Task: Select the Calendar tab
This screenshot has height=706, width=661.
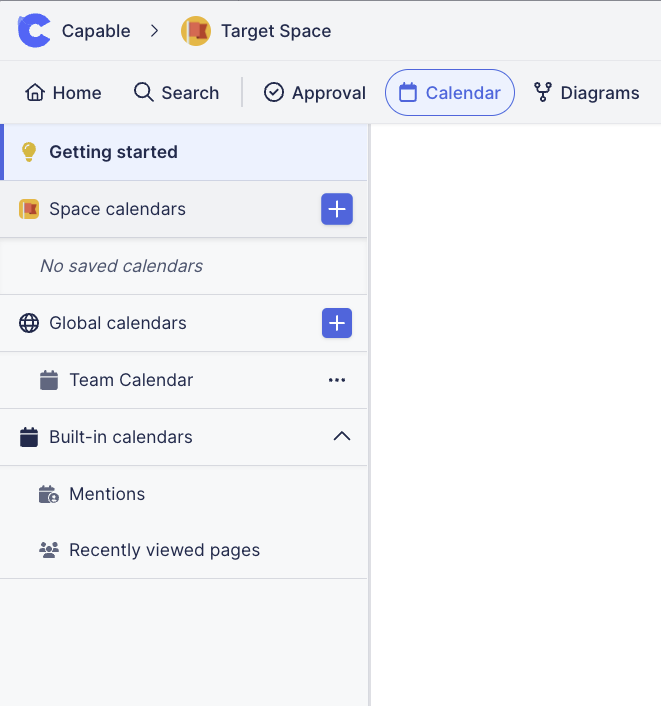Action: pyautogui.click(x=450, y=93)
